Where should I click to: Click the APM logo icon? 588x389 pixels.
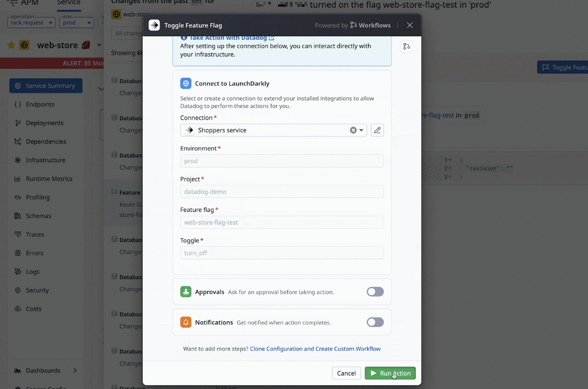click(13, 3)
